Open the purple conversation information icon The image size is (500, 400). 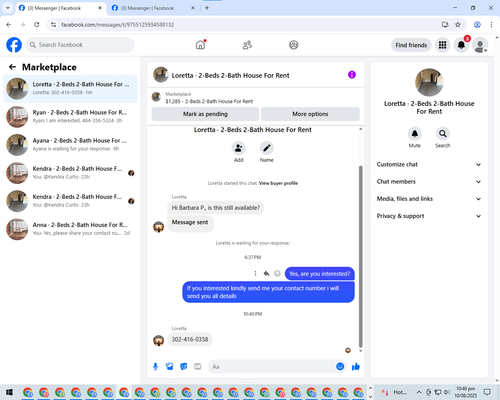click(x=352, y=75)
